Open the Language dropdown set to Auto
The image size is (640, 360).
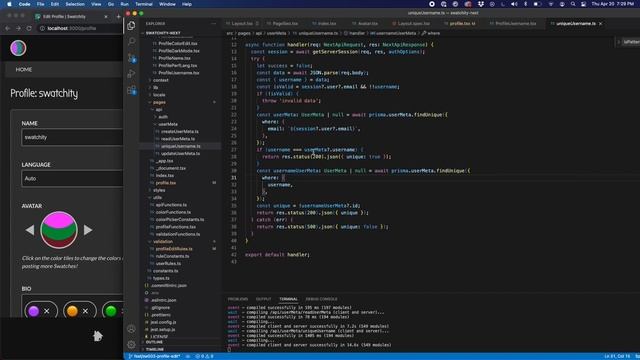pos(72,179)
